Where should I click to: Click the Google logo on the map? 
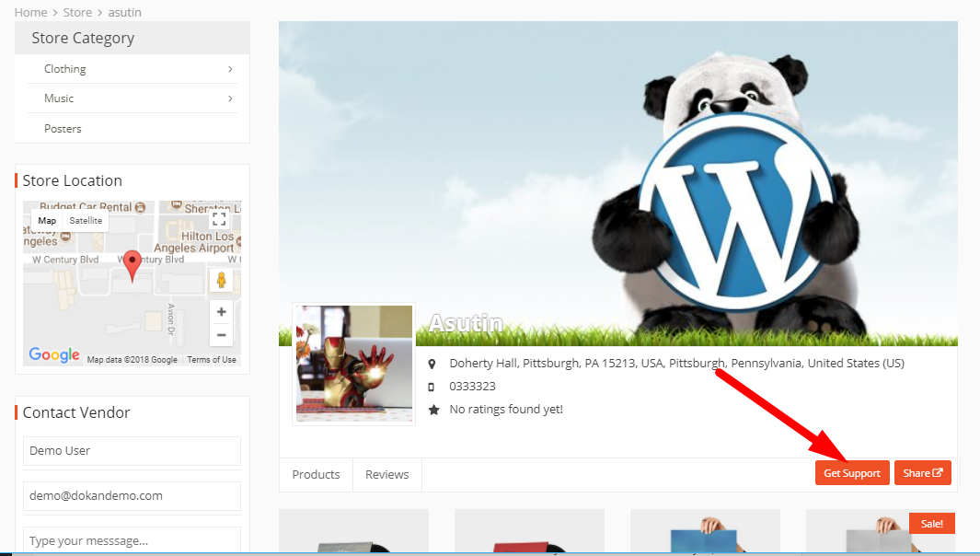(x=54, y=354)
